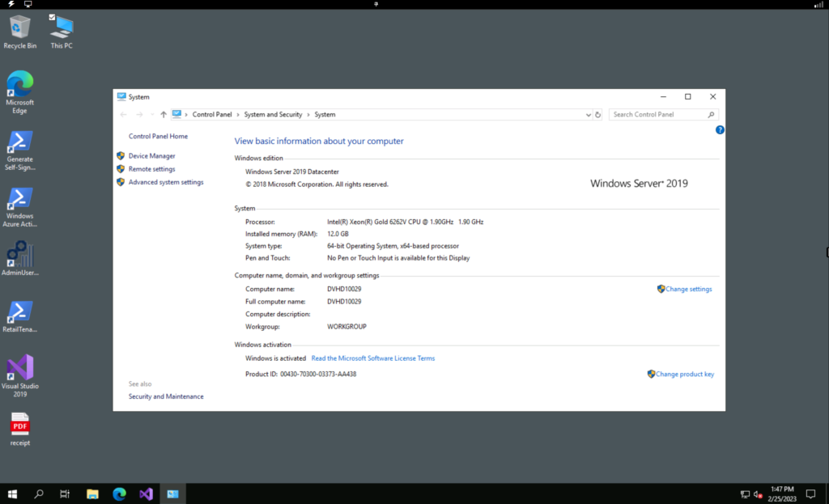Image resolution: width=829 pixels, height=504 pixels.
Task: Open Microsoft Edge from the taskbar
Action: pyautogui.click(x=120, y=494)
